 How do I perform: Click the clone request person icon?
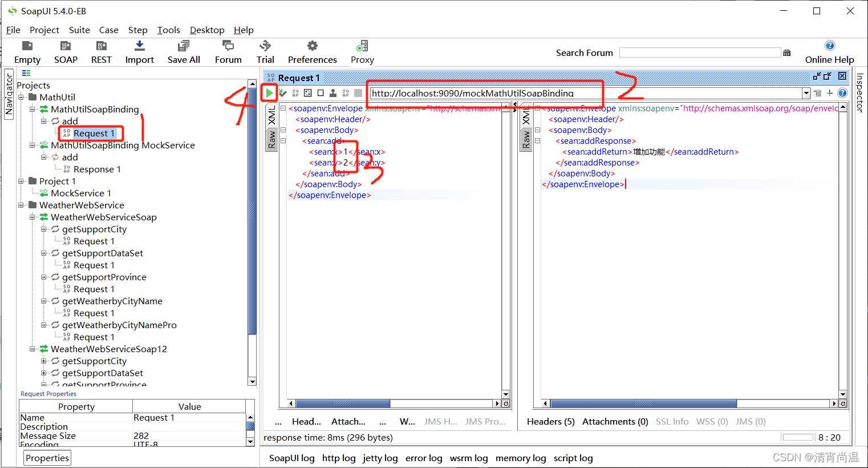point(333,93)
